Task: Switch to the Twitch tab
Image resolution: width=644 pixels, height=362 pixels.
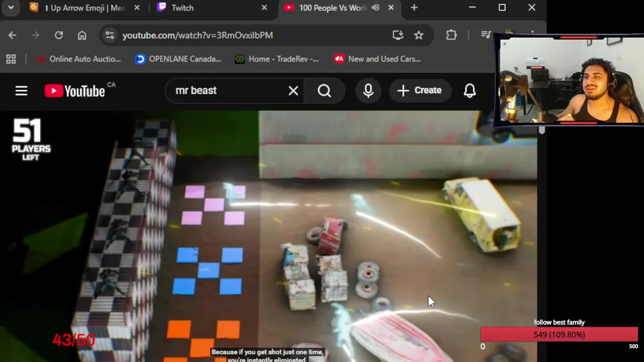Action: coord(212,8)
